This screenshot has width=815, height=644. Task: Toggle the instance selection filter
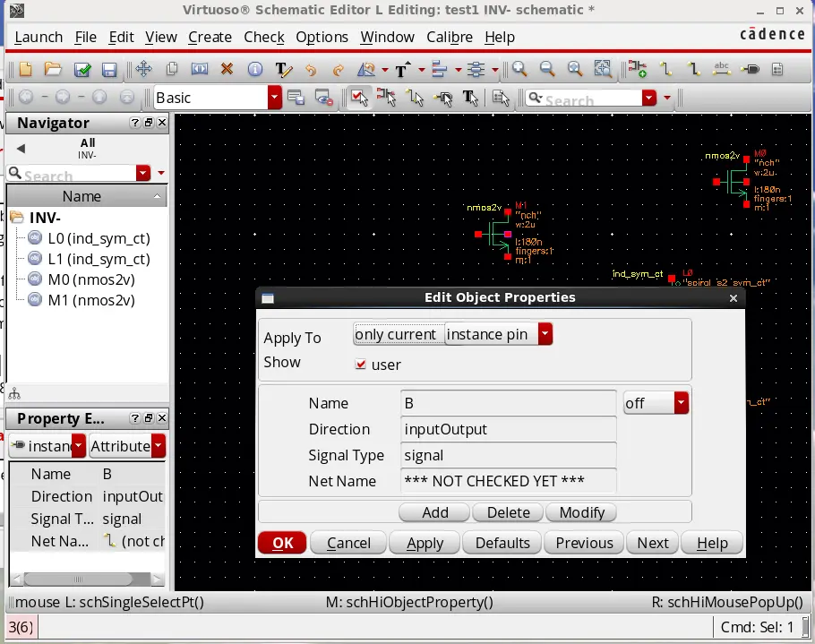point(386,98)
